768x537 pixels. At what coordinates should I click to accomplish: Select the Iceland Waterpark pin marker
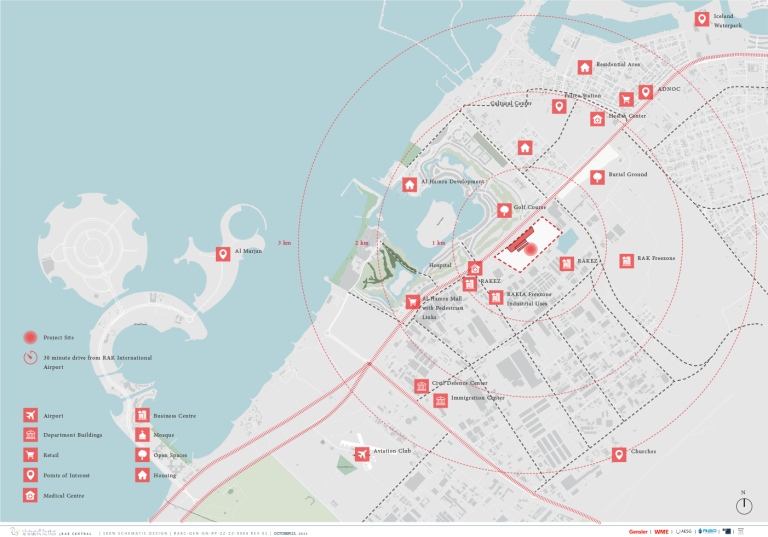pyautogui.click(x=702, y=19)
